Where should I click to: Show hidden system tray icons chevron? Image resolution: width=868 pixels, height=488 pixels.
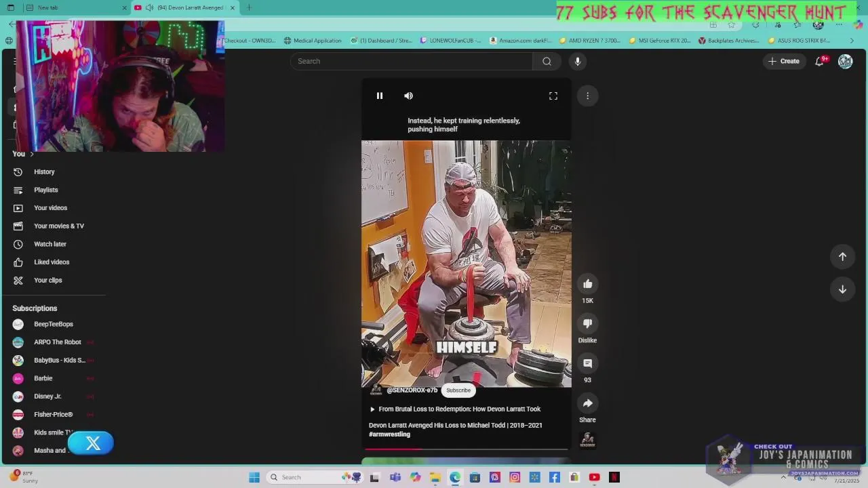click(x=783, y=477)
